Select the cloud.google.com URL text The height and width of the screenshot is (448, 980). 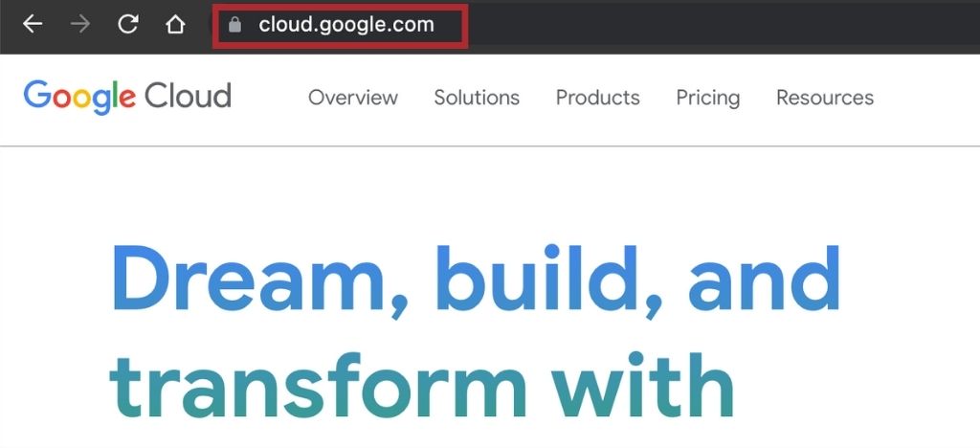pos(345,25)
